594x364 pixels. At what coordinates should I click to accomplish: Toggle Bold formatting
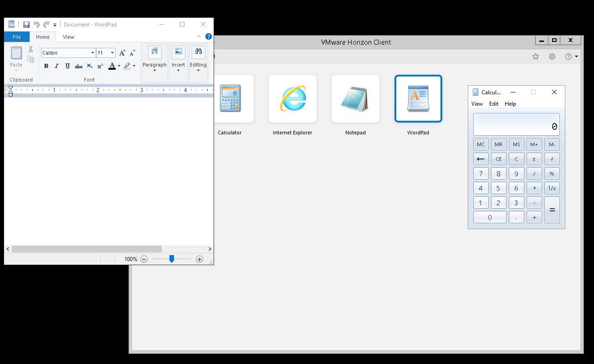[x=46, y=66]
